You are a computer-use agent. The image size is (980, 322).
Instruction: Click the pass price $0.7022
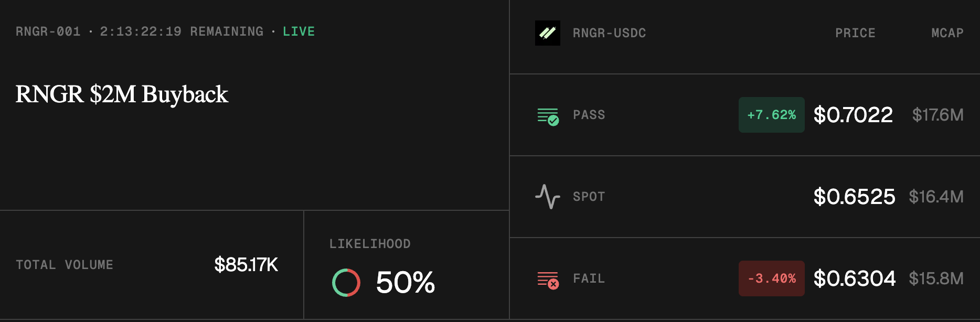tap(853, 115)
